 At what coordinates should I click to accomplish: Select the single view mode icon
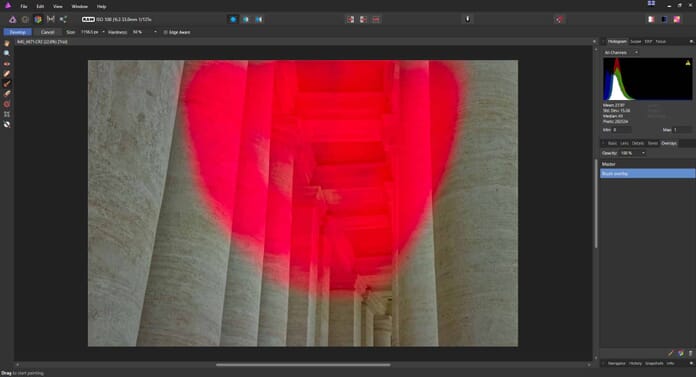pos(233,20)
